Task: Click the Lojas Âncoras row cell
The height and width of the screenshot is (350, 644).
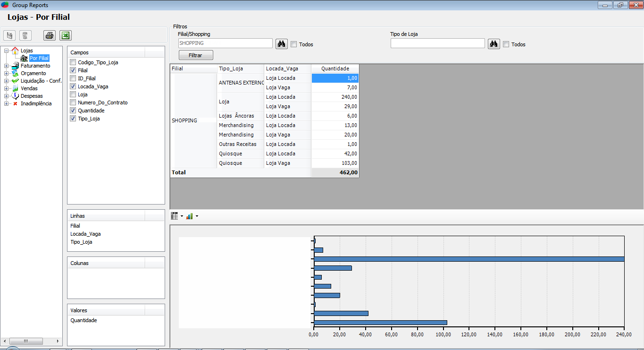Action: pyautogui.click(x=241, y=116)
